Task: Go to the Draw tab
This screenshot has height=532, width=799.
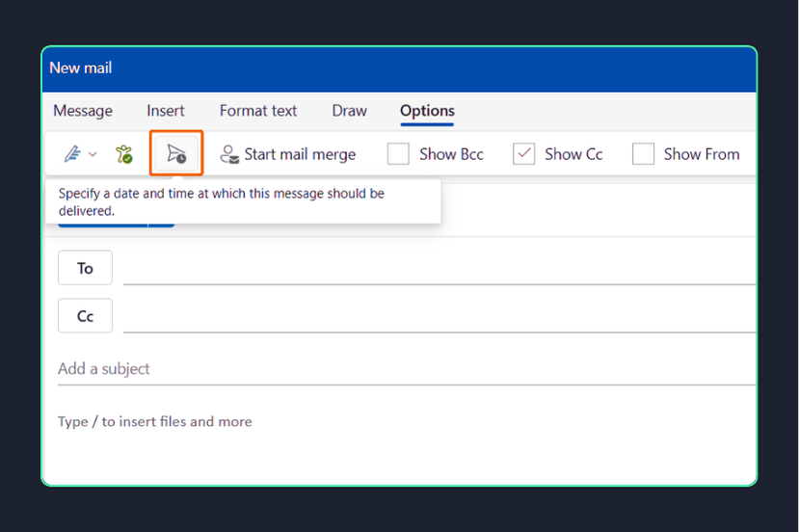Action: (x=350, y=111)
